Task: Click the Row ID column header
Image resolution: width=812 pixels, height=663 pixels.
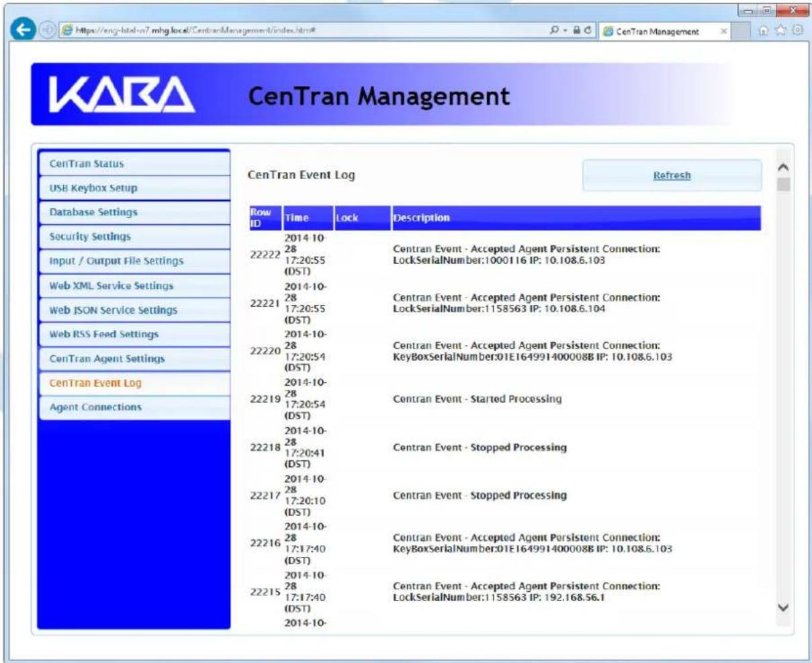Action: click(x=265, y=218)
